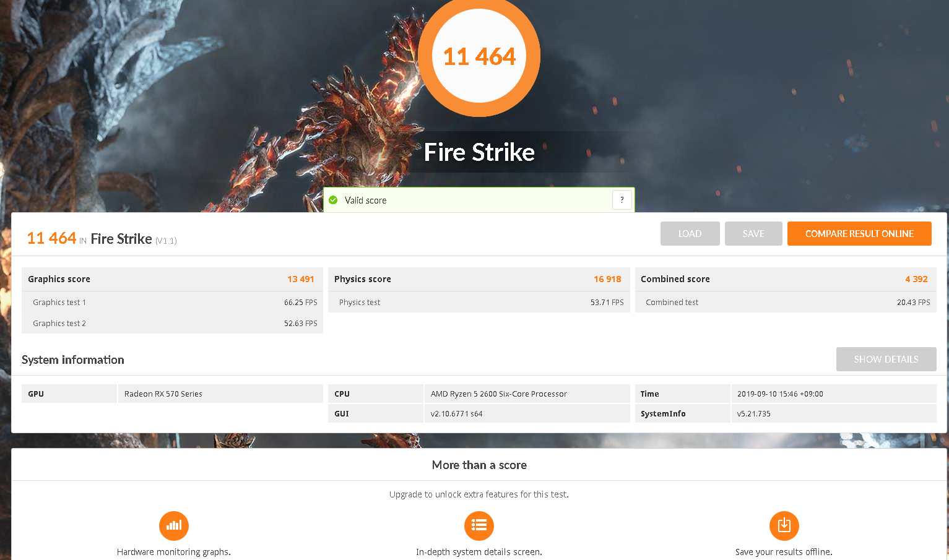Click the 11 464 score in the result header

(x=51, y=238)
